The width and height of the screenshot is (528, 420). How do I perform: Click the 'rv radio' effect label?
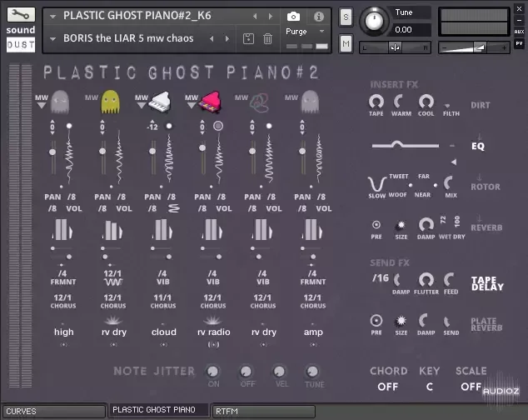[x=213, y=332]
